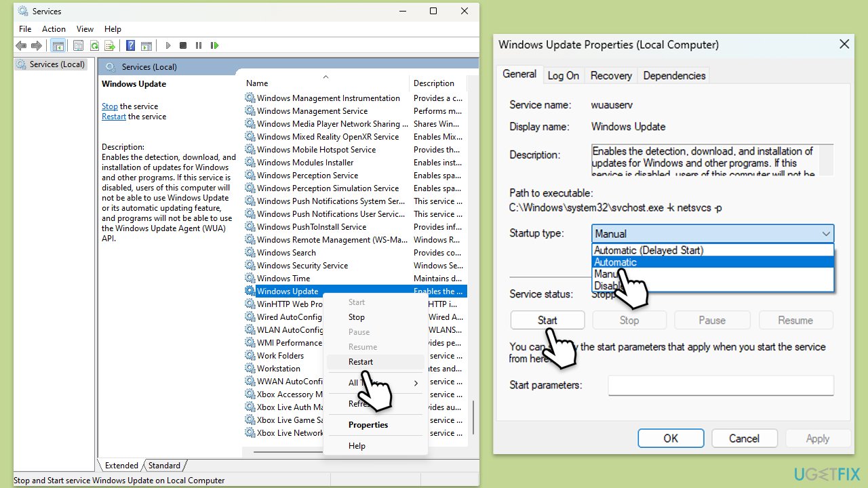Click the Start button in Properties
The height and width of the screenshot is (488, 868).
(547, 321)
